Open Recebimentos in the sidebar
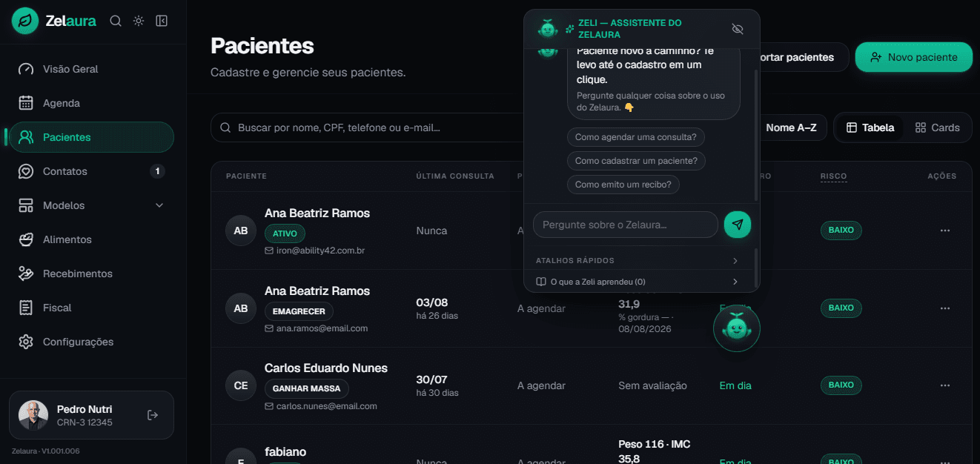 click(91, 274)
